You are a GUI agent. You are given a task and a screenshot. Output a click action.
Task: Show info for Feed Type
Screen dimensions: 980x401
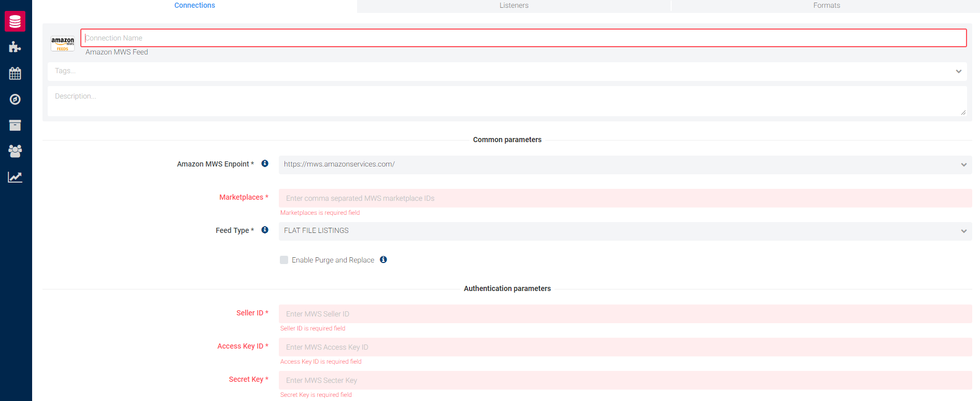tap(265, 230)
